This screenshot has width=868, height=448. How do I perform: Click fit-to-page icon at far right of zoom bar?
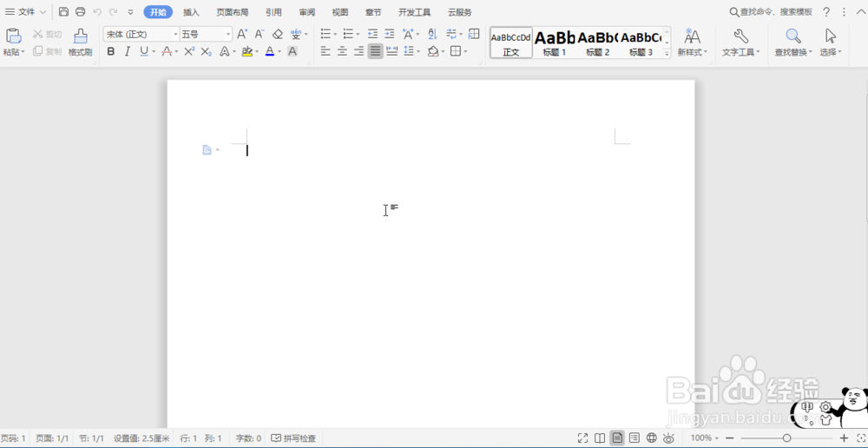[860, 438]
